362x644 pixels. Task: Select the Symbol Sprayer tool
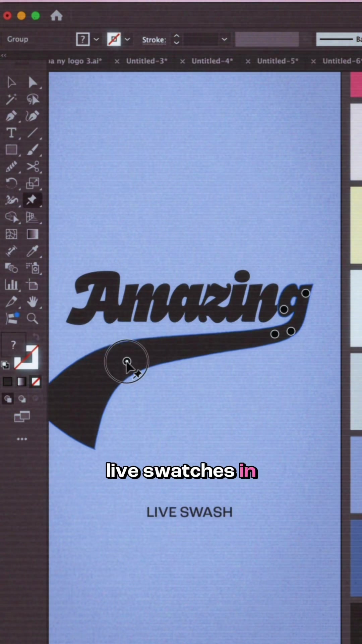point(33,268)
